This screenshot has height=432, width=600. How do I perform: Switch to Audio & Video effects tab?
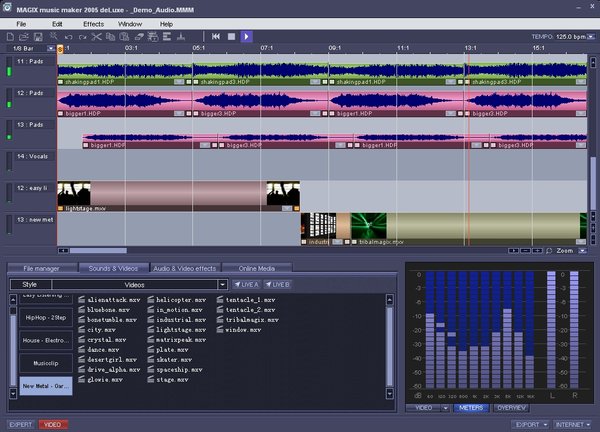[x=185, y=268]
